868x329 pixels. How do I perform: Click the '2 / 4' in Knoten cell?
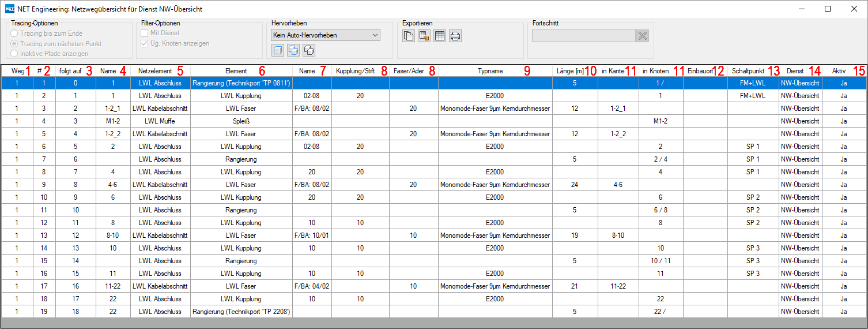coord(661,159)
